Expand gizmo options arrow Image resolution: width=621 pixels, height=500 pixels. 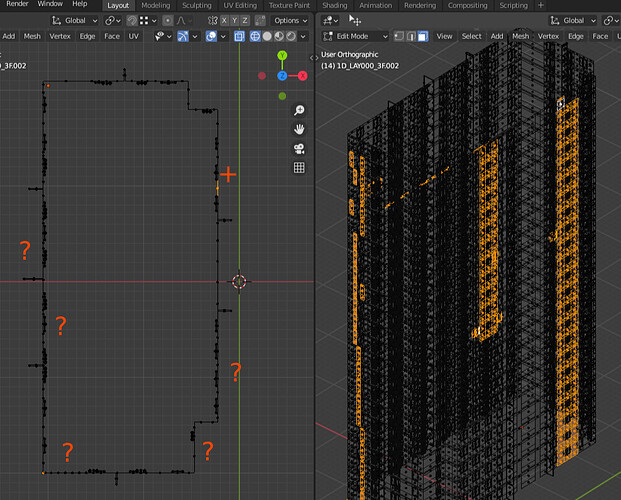195,36
